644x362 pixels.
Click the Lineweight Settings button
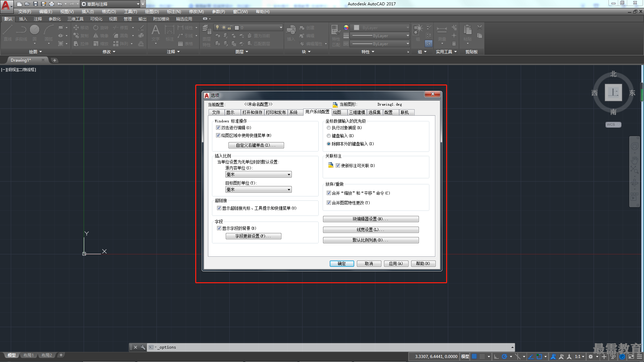(371, 230)
